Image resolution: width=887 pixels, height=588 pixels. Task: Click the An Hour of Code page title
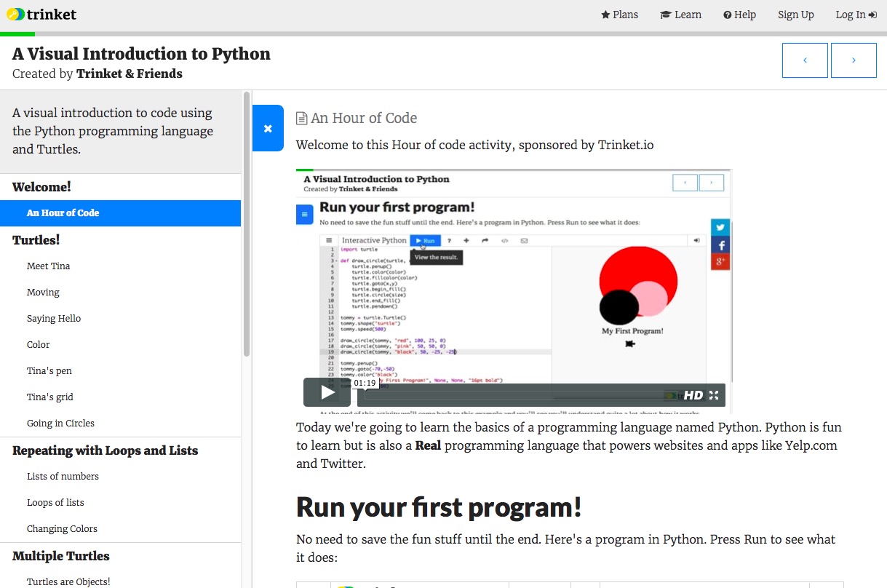click(x=364, y=119)
